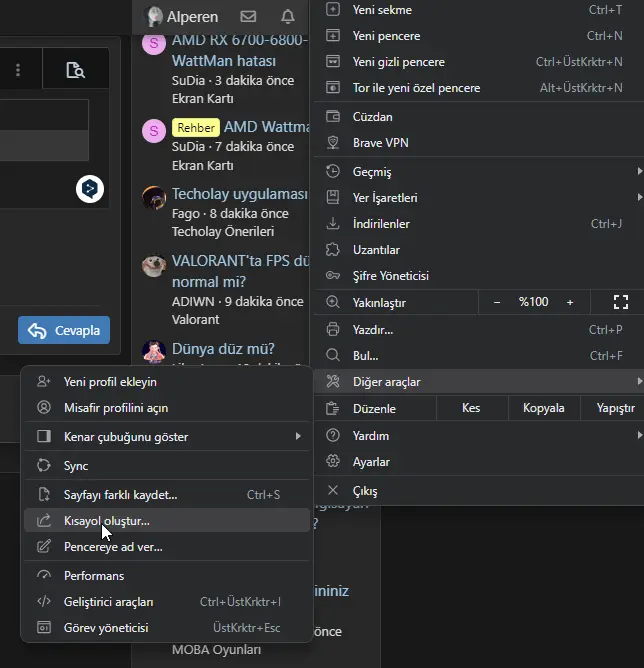The height and width of the screenshot is (668, 644).
Task: Click the code brackets developer tools icon
Action: (44, 601)
